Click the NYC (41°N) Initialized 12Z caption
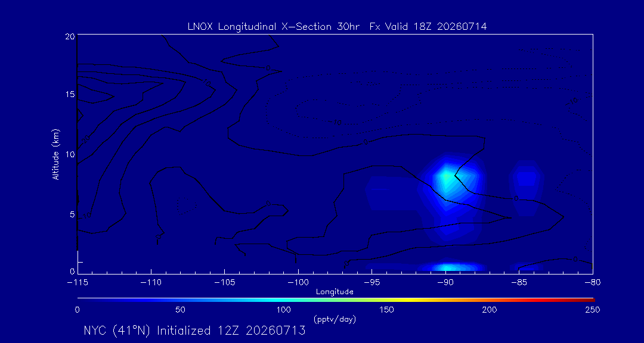This screenshot has height=343, width=644. point(194,330)
